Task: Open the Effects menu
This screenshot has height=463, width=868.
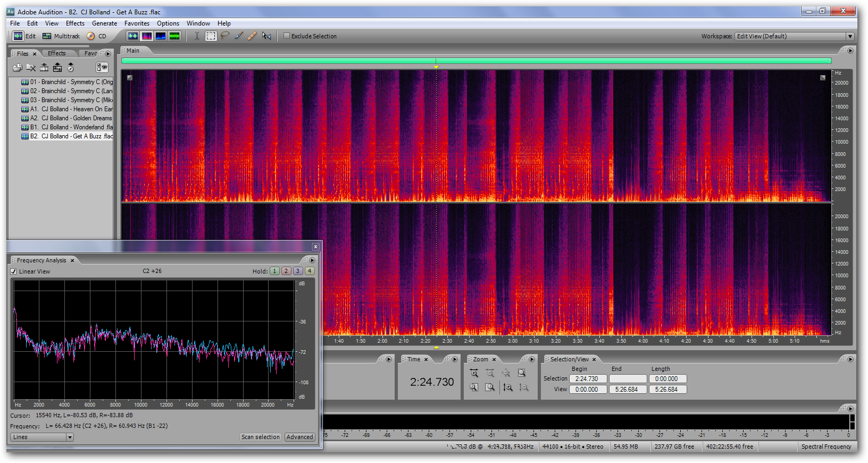Action: tap(75, 23)
